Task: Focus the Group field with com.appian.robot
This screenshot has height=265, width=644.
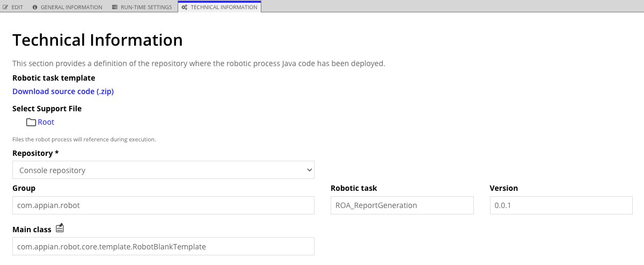Action: click(163, 205)
